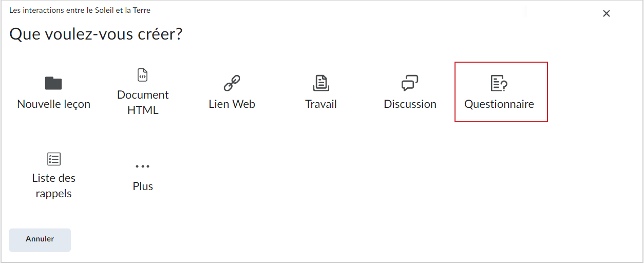This screenshot has height=263, width=644.
Task: Expand the "Plus" option label
Action: [x=143, y=186]
